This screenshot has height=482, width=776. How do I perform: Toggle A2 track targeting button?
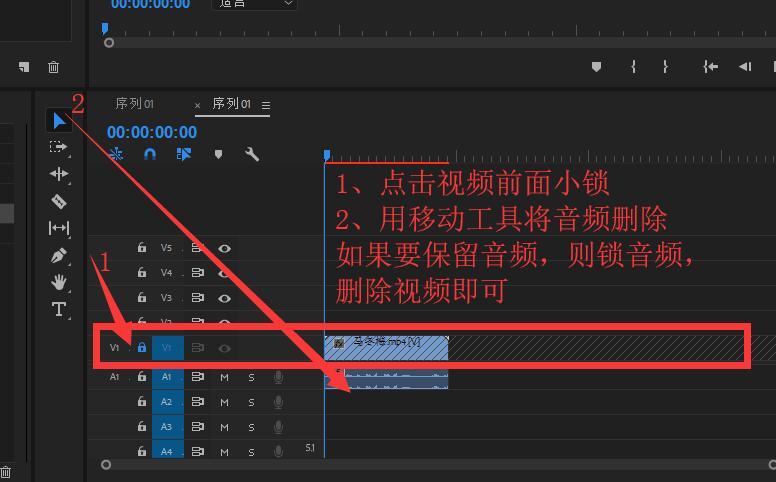[167, 402]
